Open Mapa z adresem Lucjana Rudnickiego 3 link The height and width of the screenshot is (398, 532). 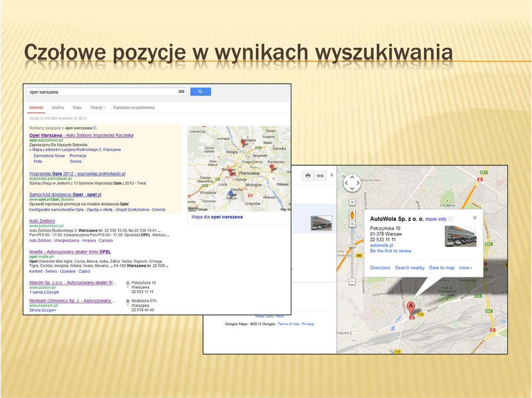tap(77, 150)
